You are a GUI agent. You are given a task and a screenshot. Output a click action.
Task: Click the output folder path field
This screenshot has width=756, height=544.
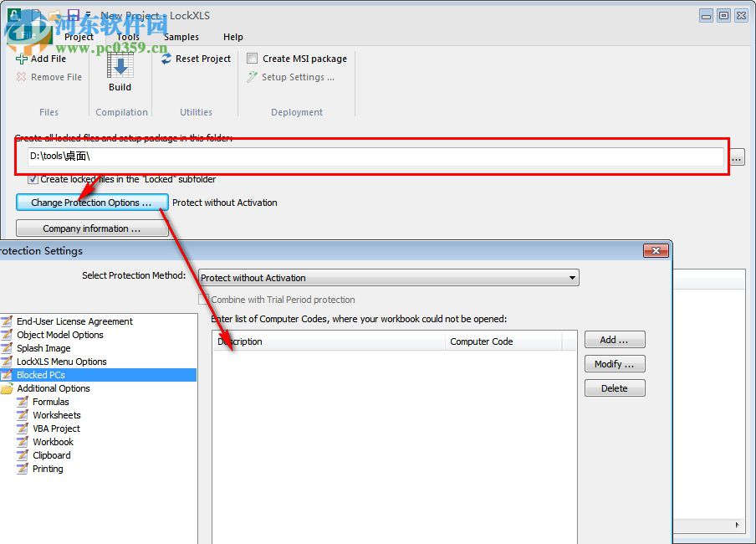click(376, 156)
